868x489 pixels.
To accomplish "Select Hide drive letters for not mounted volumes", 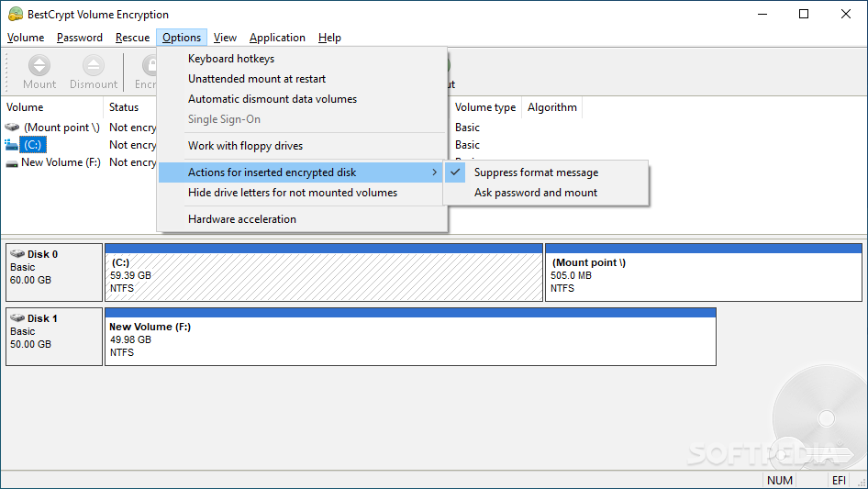I will click(x=301, y=192).
